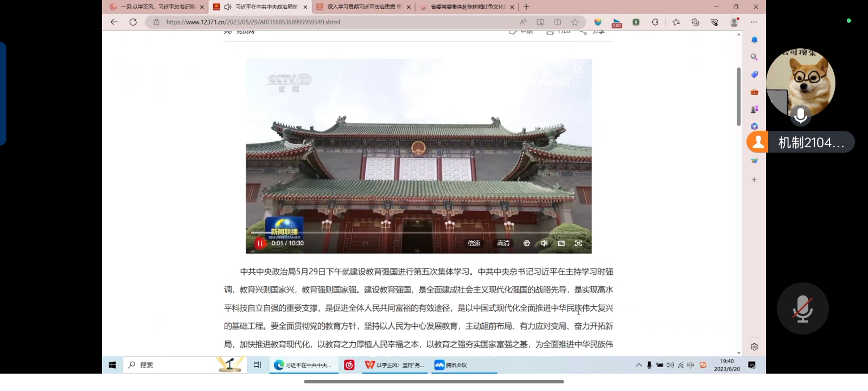
Task: Go back to the previous page
Action: (x=114, y=22)
